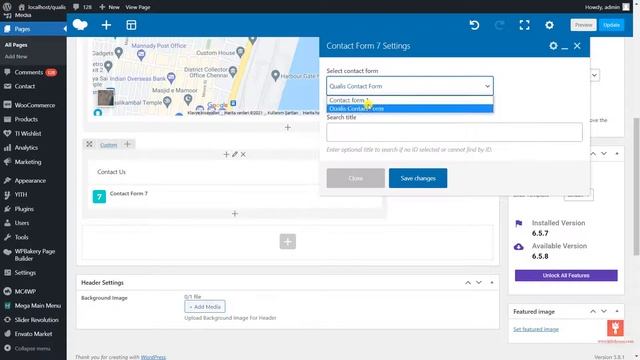
Task: Click the Custom row layout link
Action: pos(109,145)
